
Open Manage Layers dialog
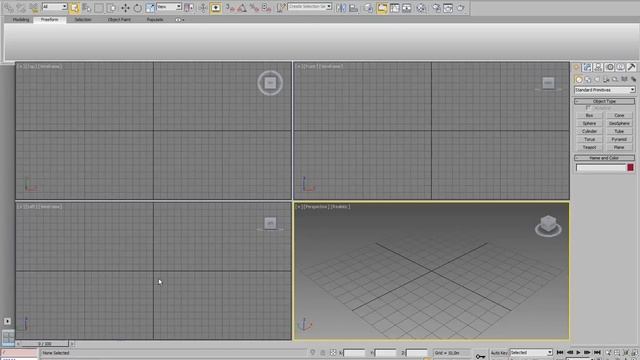click(368, 7)
